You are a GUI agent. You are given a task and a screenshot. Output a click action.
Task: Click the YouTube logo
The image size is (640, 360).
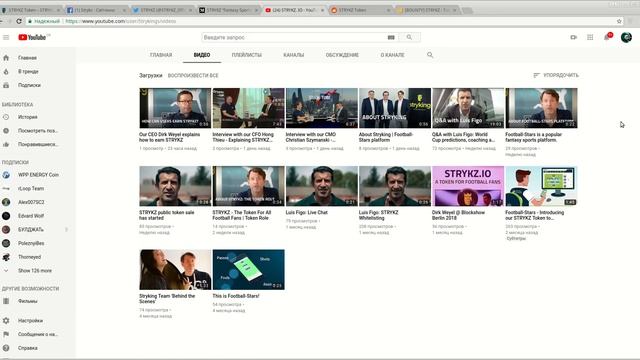click(33, 37)
